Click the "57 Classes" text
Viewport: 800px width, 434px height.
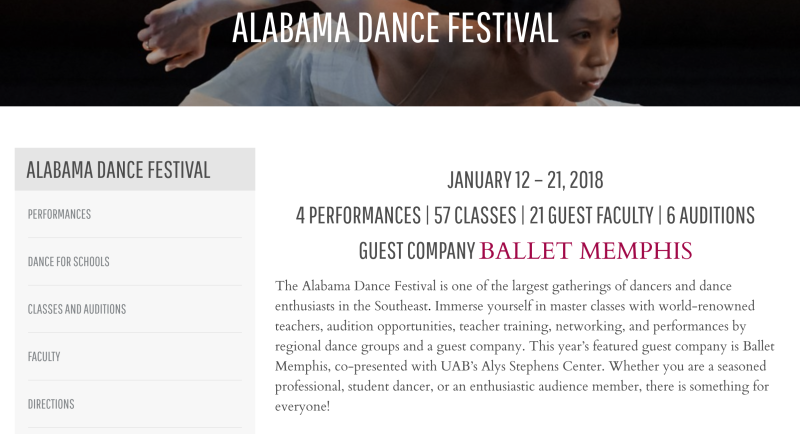click(x=476, y=216)
